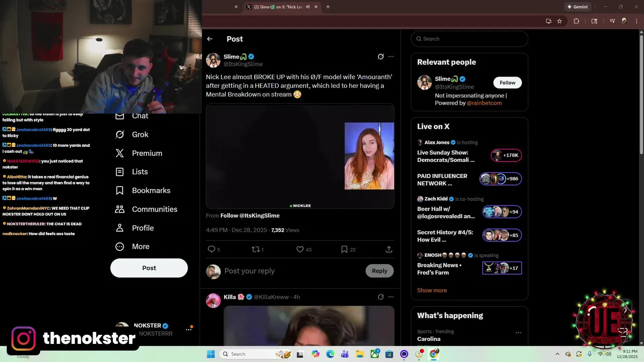Open the @ItsKingSlime handle on post
The image size is (644, 362).
[243, 64]
